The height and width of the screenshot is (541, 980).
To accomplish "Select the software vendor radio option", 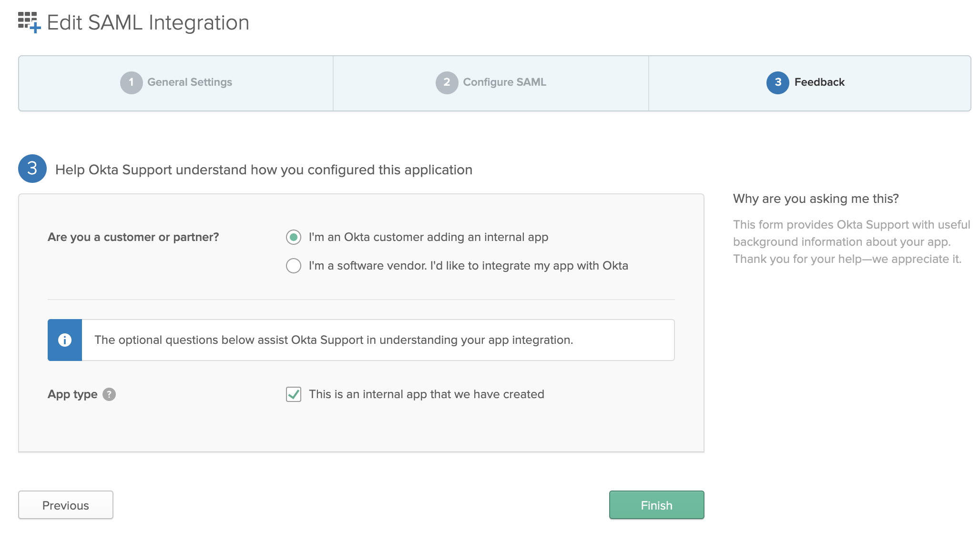I will [294, 266].
